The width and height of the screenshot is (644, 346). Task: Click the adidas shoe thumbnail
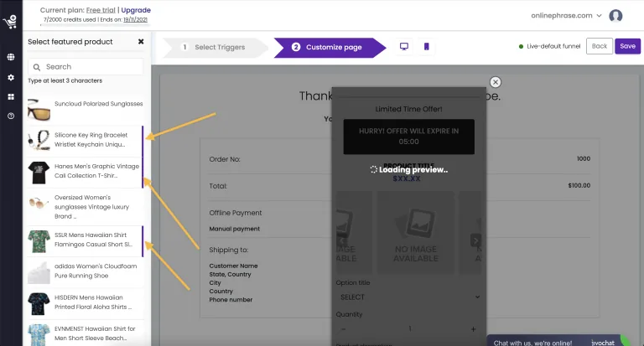tap(39, 272)
